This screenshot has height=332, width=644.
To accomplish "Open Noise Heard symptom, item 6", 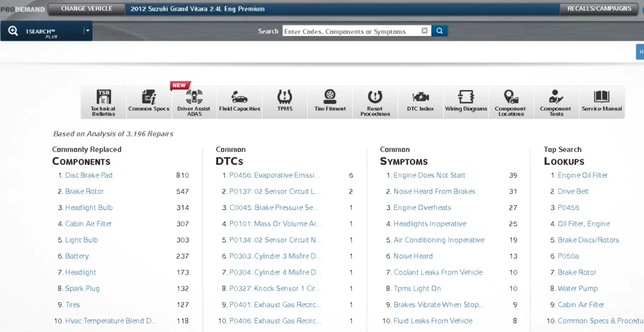I will pyautogui.click(x=413, y=256).
